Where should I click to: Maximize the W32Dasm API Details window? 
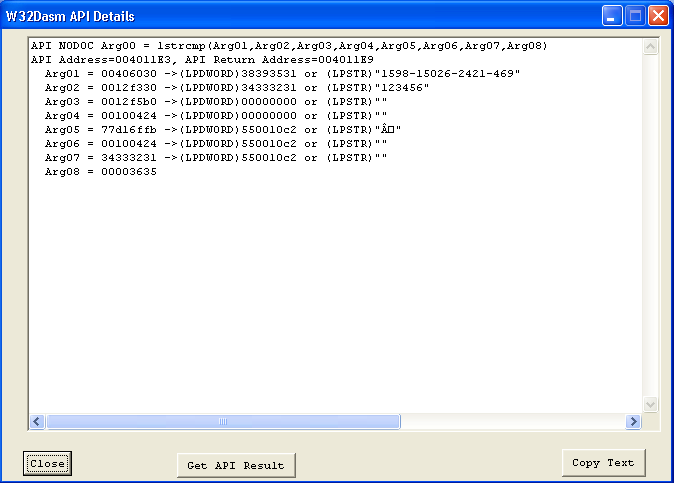635,16
